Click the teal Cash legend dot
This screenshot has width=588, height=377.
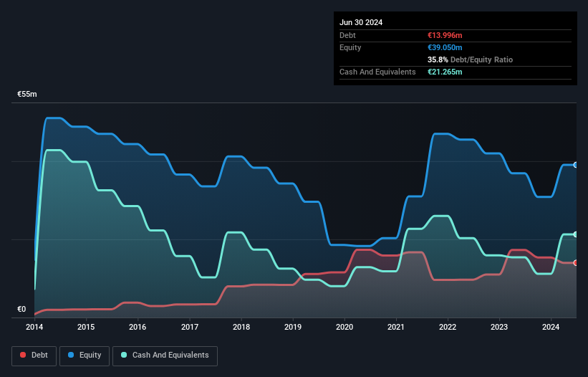point(124,355)
